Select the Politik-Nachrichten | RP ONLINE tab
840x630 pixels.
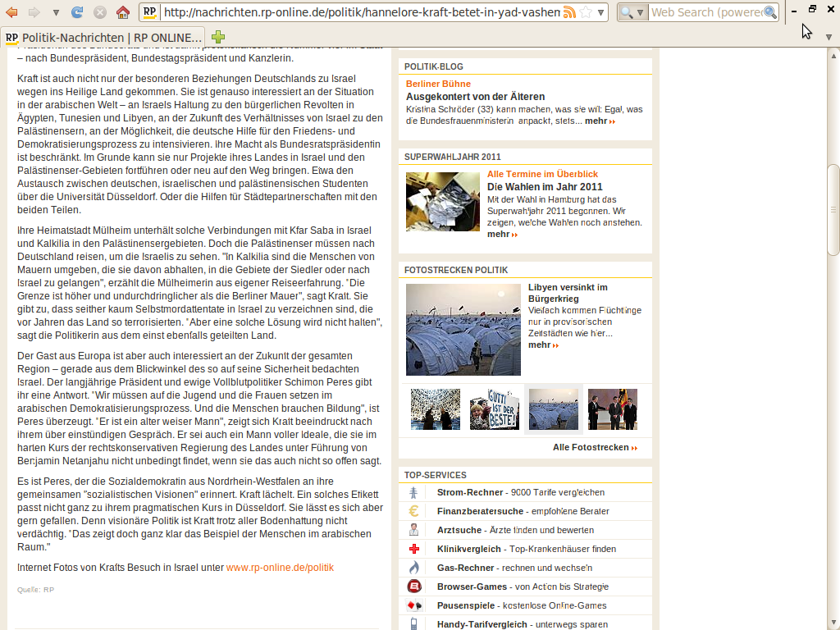[x=103, y=38]
